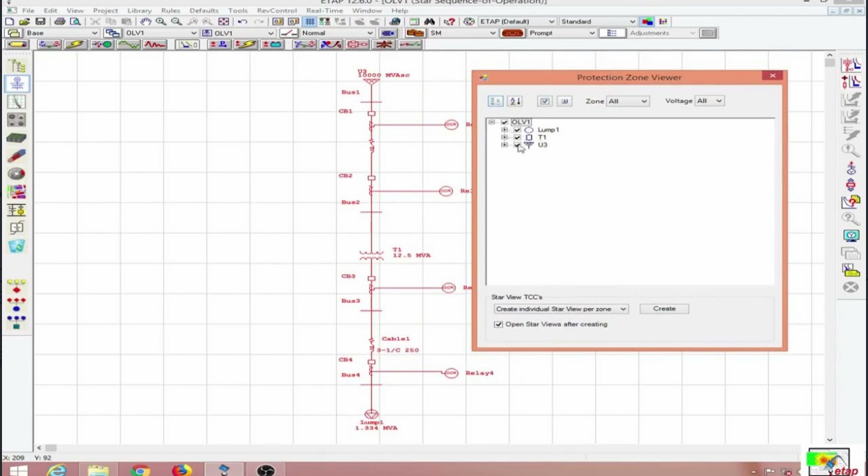The image size is (868, 476).
Task: Select Relay4 on the one-line diagram
Action: [x=451, y=373]
